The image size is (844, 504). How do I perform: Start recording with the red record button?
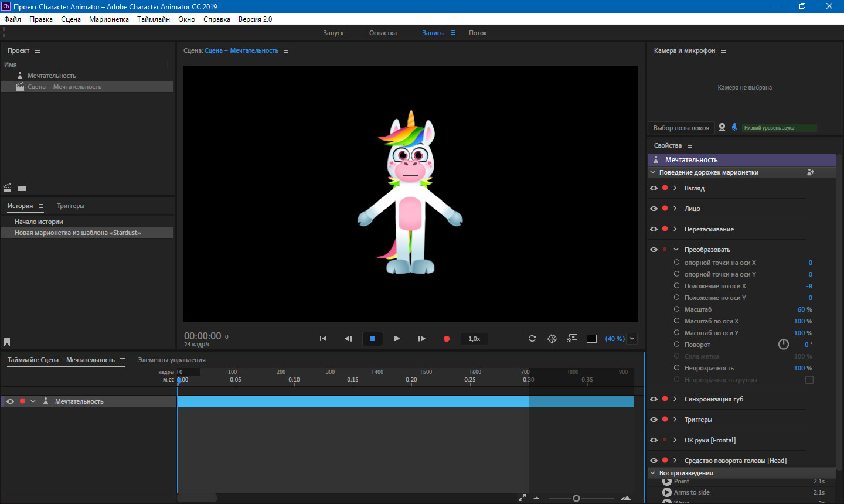447,339
